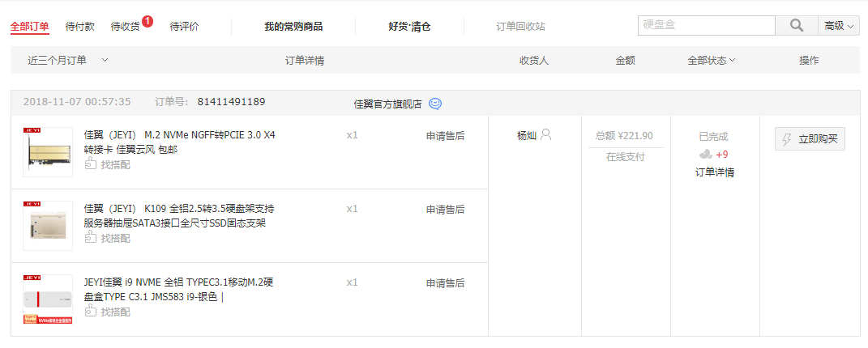Click the 订单详情 column header

pyautogui.click(x=305, y=60)
